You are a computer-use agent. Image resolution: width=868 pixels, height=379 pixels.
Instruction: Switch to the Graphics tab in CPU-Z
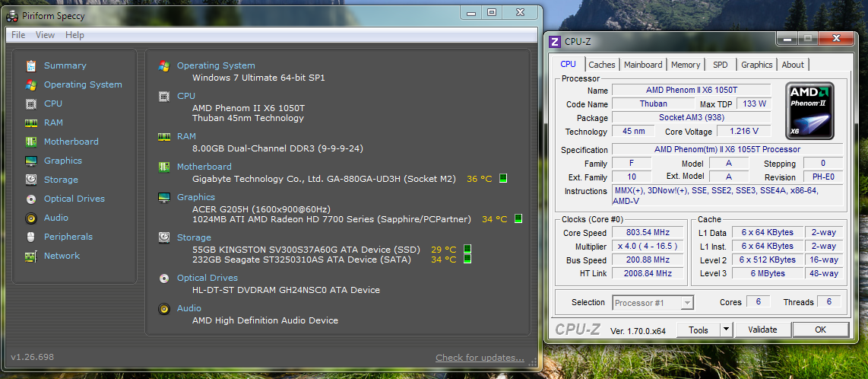756,65
